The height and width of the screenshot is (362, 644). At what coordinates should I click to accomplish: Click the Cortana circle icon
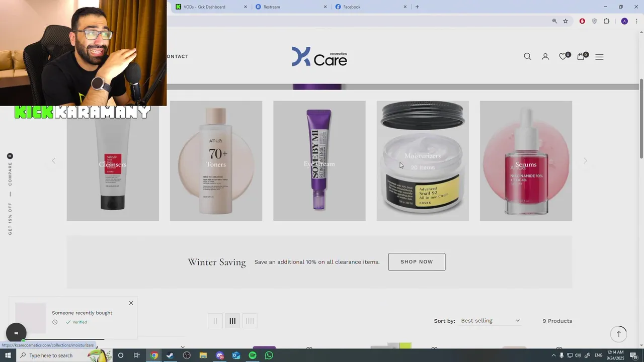pyautogui.click(x=120, y=355)
